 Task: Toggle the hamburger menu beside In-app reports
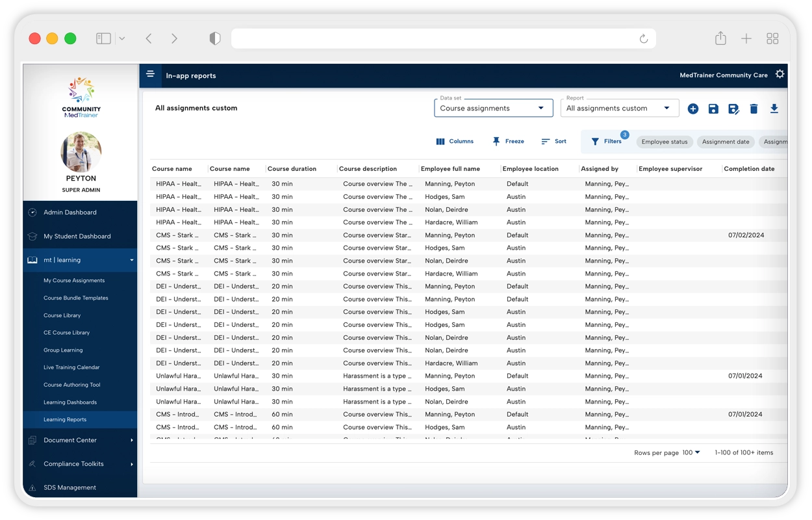coord(150,74)
